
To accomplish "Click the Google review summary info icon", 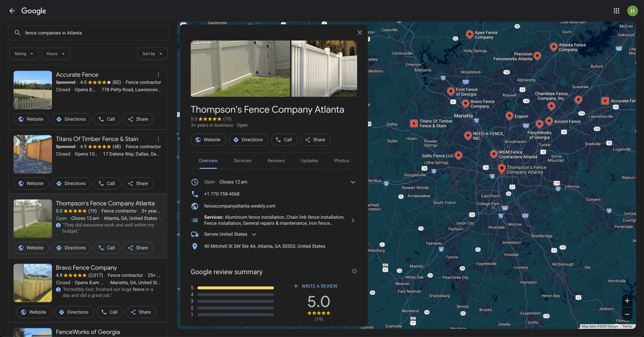I will 354,271.
